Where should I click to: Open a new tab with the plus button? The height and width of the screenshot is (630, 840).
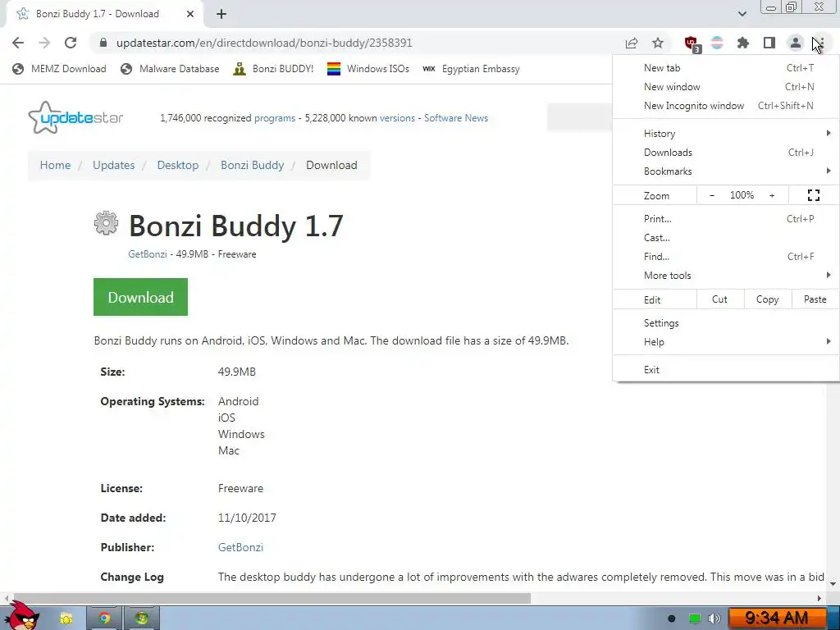tap(221, 15)
